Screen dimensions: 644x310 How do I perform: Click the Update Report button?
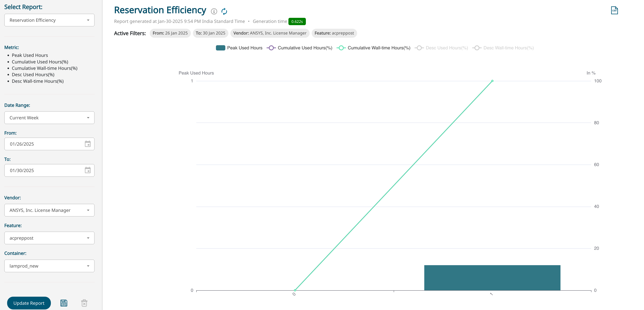[29, 303]
